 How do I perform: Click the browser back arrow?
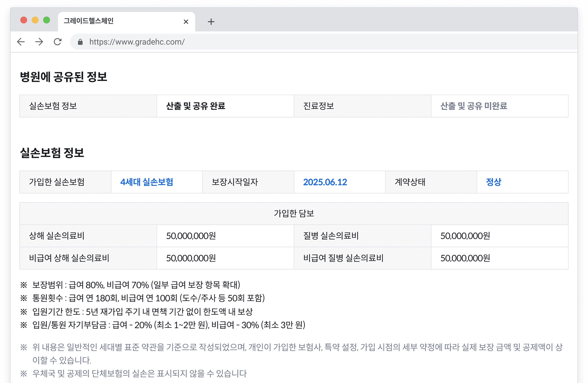pos(21,42)
